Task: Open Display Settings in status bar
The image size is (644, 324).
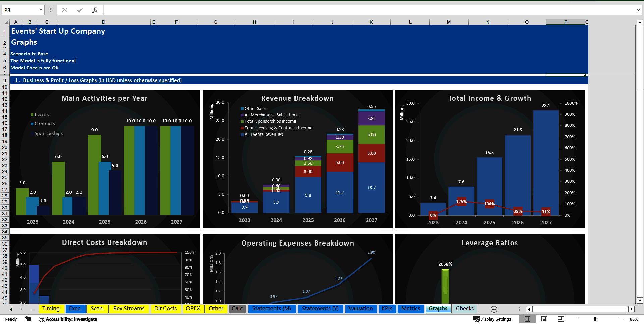Action: (492, 319)
